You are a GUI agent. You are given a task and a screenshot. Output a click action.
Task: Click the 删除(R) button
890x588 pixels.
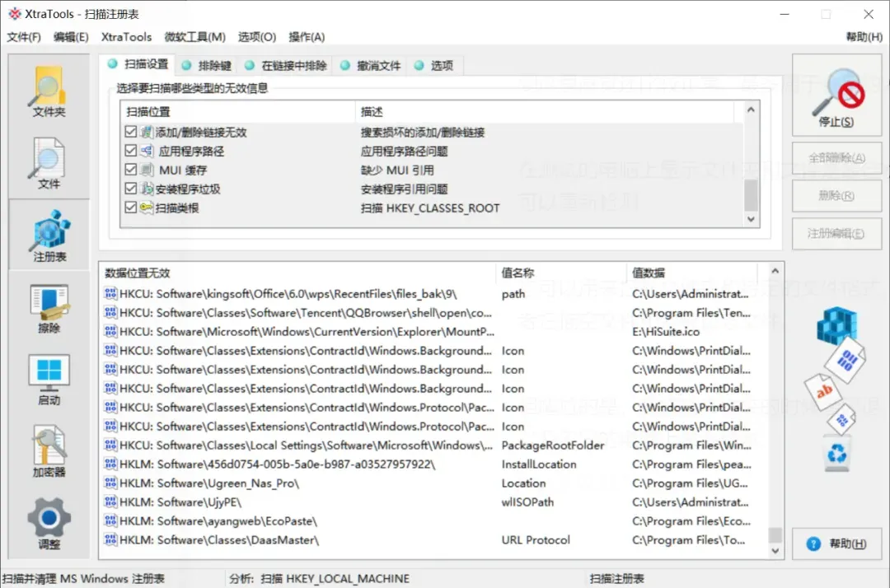point(836,196)
